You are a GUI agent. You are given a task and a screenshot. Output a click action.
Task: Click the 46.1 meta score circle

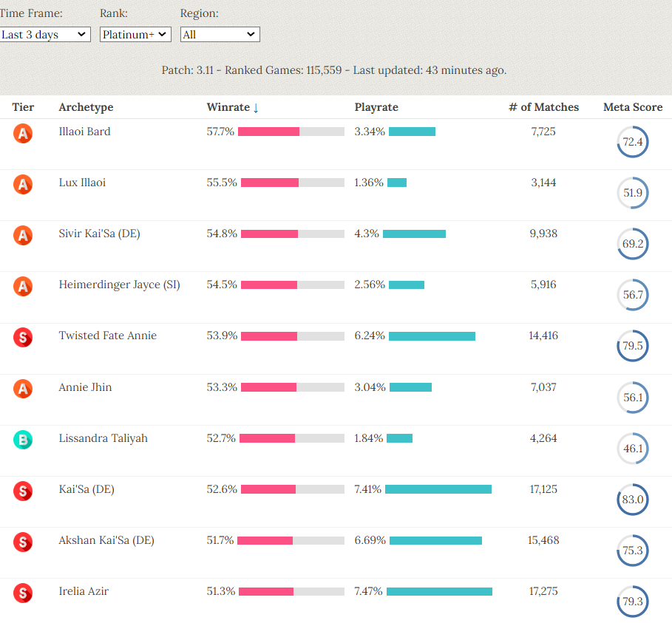633,448
